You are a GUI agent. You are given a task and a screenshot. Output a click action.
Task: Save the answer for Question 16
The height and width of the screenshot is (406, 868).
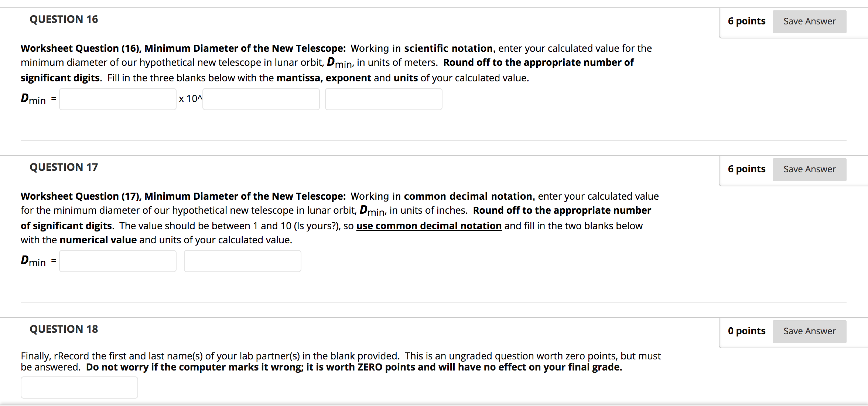809,22
